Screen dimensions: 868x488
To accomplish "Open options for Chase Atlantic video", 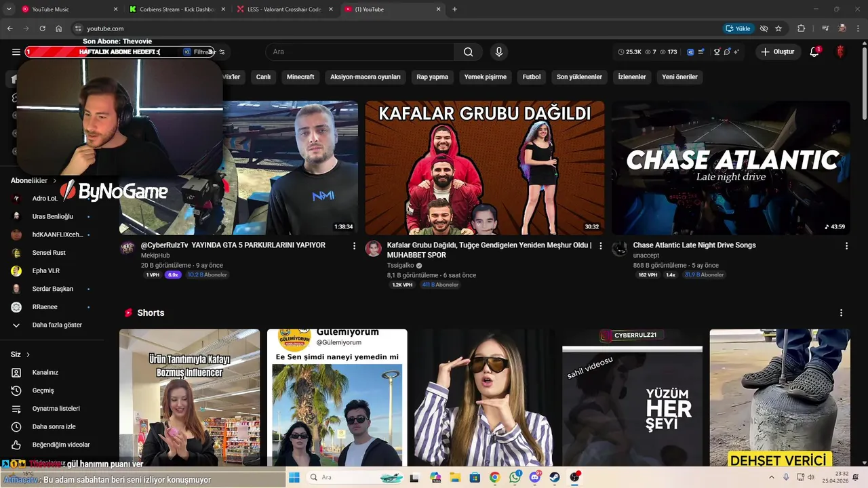I will pyautogui.click(x=846, y=246).
